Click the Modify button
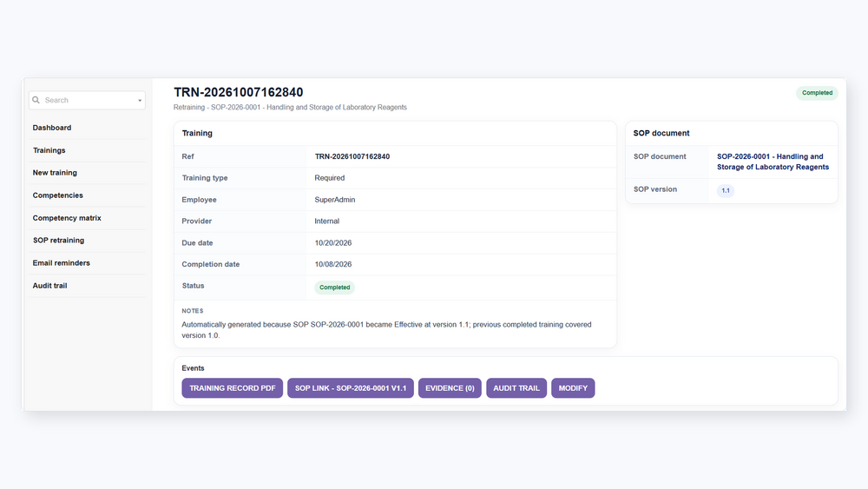 pos(573,388)
